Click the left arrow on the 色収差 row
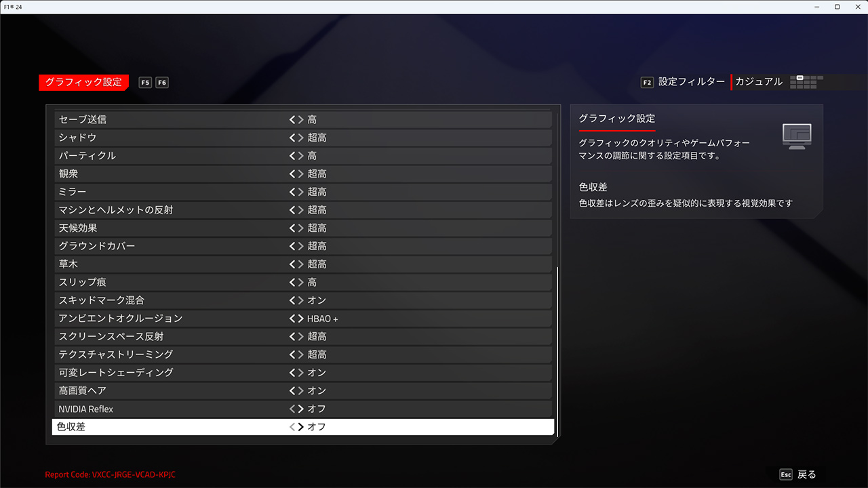This screenshot has height=488, width=868. [292, 427]
